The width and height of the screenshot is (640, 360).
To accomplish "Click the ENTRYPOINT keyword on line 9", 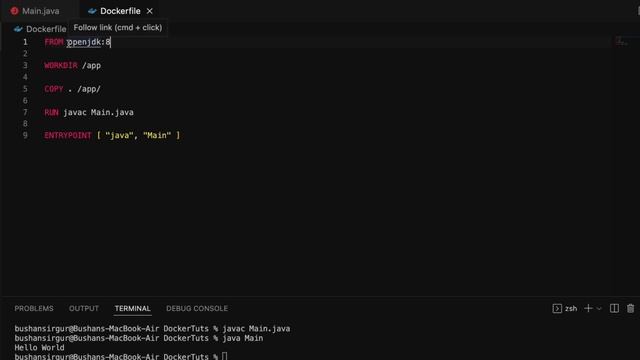I will (x=68, y=136).
